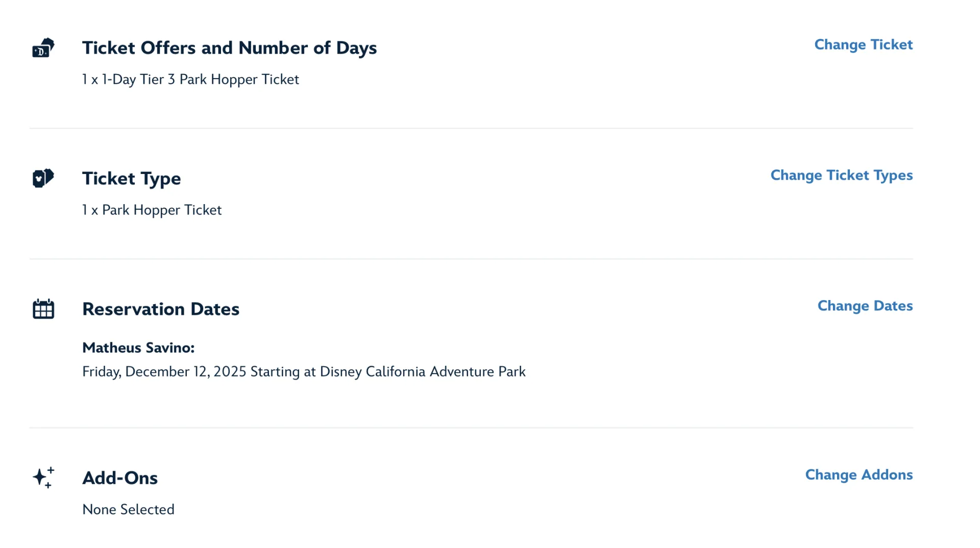This screenshot has height=548, width=980.
Task: Click the Reservation Dates calendar icon
Action: tap(43, 309)
